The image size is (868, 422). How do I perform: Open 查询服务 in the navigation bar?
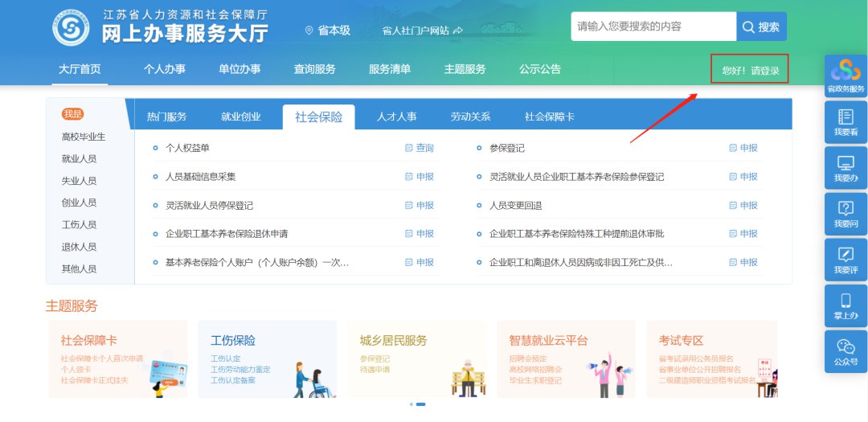click(314, 69)
